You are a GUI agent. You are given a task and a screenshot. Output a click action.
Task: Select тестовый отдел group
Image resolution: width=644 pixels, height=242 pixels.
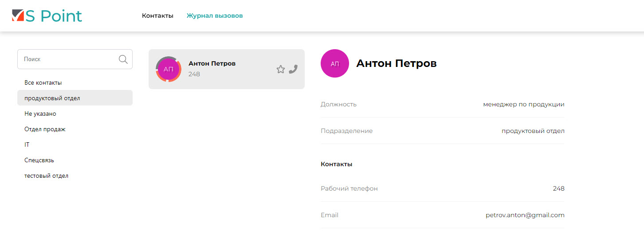click(46, 176)
